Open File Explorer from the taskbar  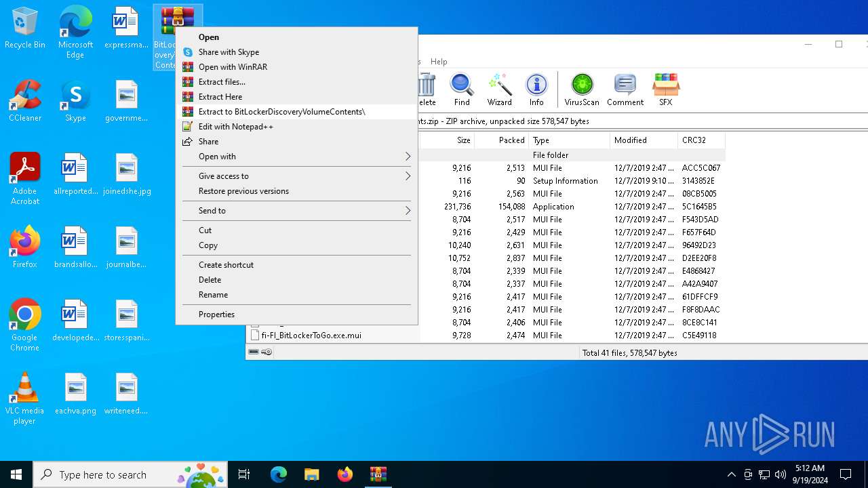(311, 474)
